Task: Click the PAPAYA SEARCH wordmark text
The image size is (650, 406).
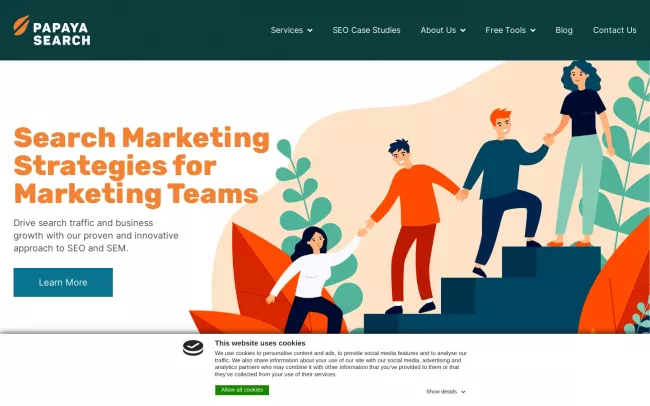Action: tap(61, 34)
